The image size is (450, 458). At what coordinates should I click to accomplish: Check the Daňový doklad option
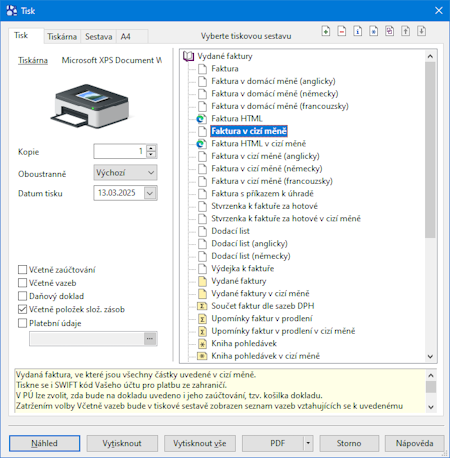22,296
